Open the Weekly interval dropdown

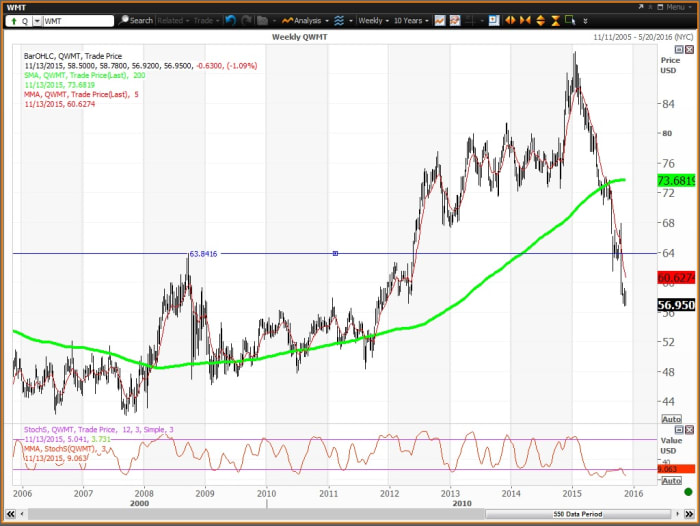(374, 20)
